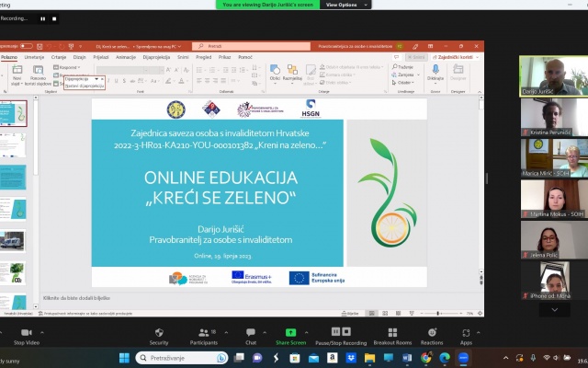Switch to reading view icon
The height and width of the screenshot is (368, 588).
coord(398,313)
